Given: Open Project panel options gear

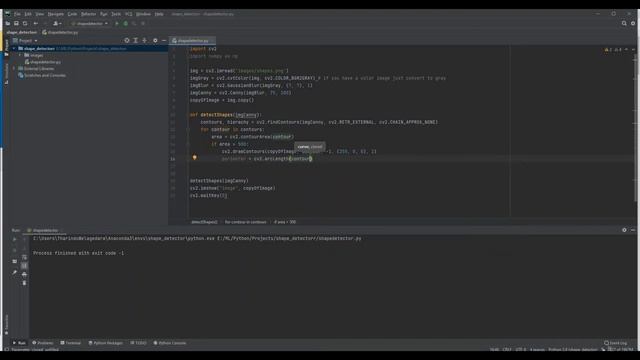Looking at the screenshot, I should coord(155,40).
